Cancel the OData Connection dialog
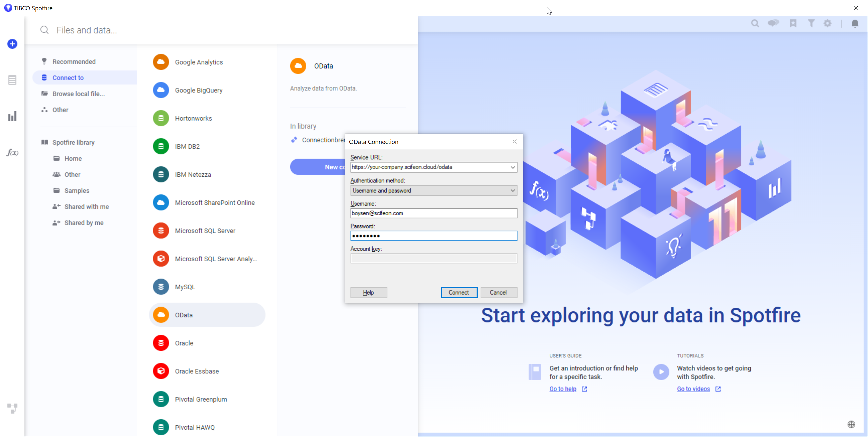The image size is (868, 437). (x=498, y=292)
